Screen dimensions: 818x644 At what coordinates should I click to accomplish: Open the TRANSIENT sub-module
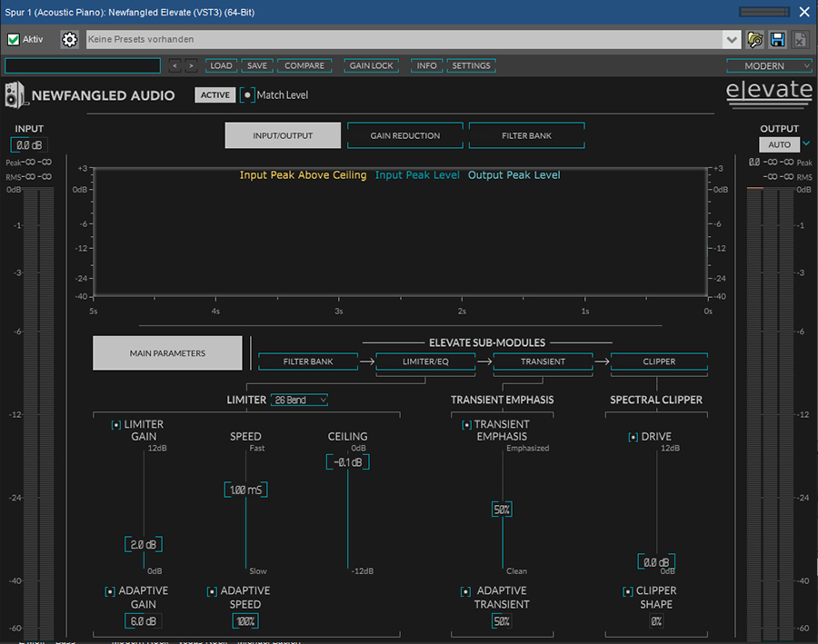click(543, 362)
